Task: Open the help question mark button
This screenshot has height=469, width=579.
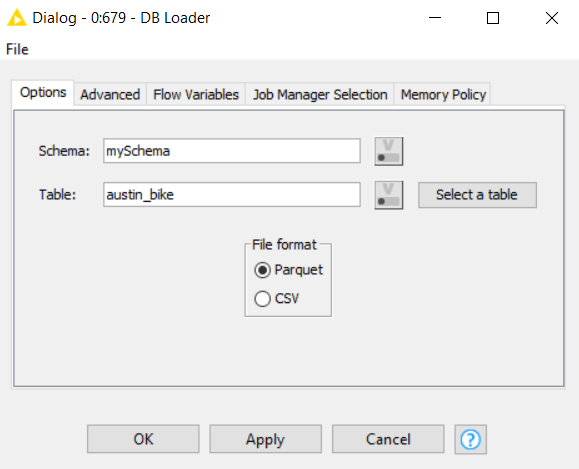Action: click(470, 439)
